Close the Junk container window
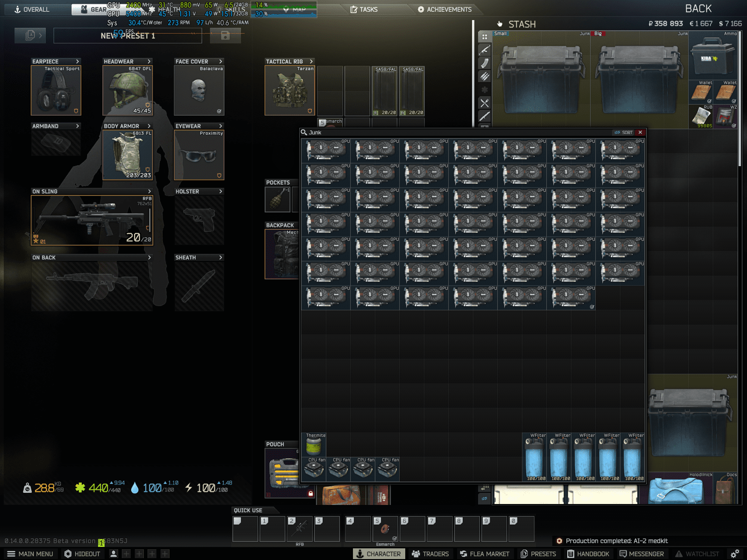Screen dimensions: 747x560 [x=641, y=133]
